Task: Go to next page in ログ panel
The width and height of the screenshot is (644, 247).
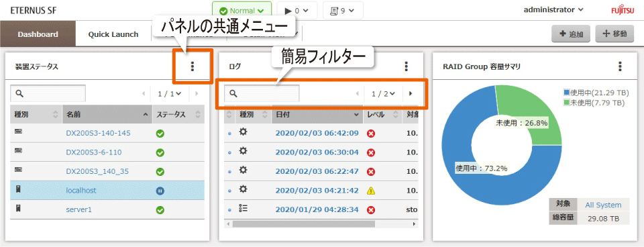Action: [x=411, y=94]
